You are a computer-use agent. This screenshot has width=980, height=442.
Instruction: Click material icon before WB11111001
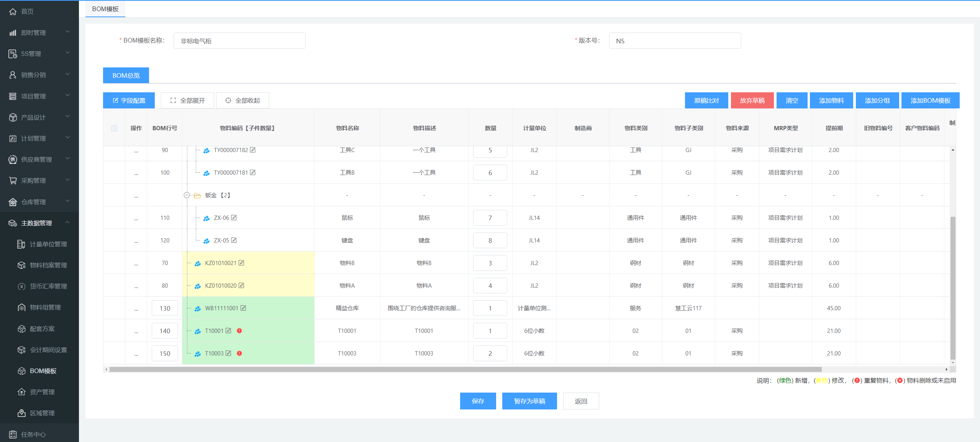(x=198, y=308)
